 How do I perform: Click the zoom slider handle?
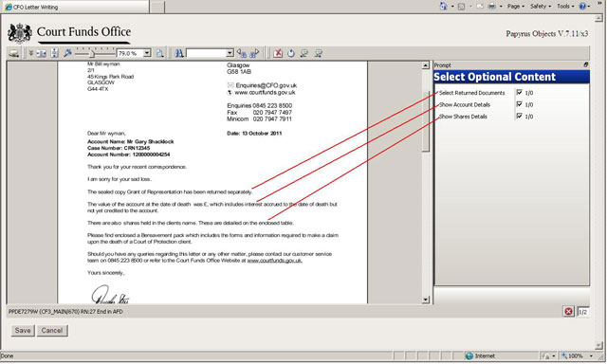[x=91, y=53]
